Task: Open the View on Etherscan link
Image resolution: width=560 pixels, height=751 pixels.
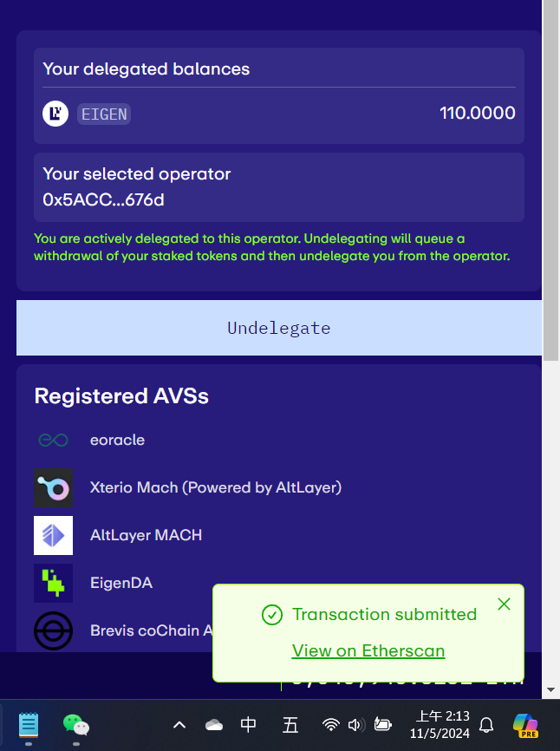Action: coord(368,651)
